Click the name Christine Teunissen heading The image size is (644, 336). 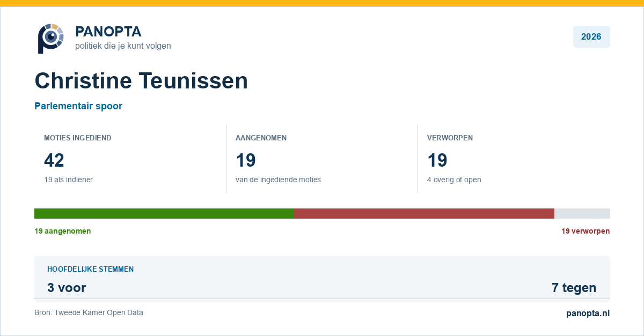(141, 81)
